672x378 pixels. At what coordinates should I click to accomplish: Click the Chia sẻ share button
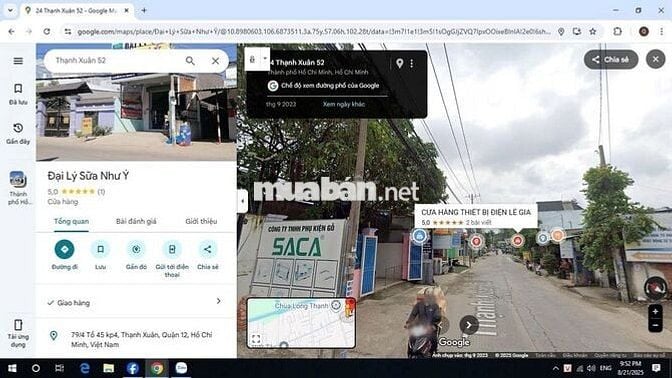(x=611, y=60)
